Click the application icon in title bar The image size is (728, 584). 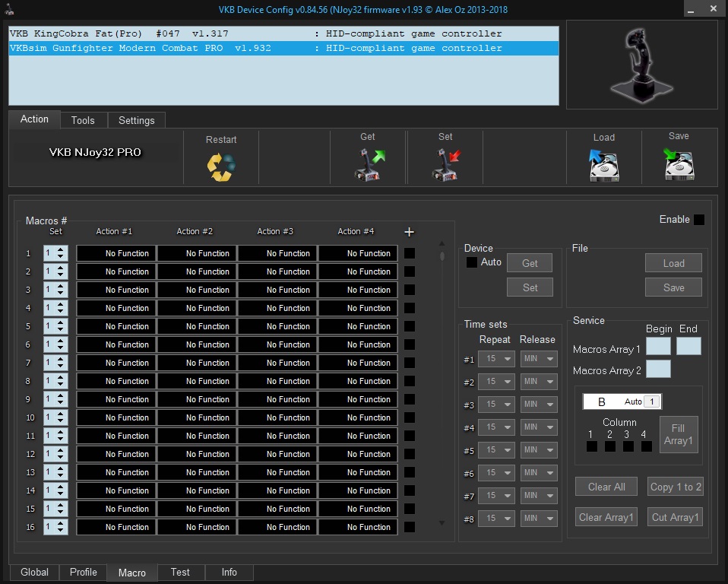pyautogui.click(x=8, y=9)
